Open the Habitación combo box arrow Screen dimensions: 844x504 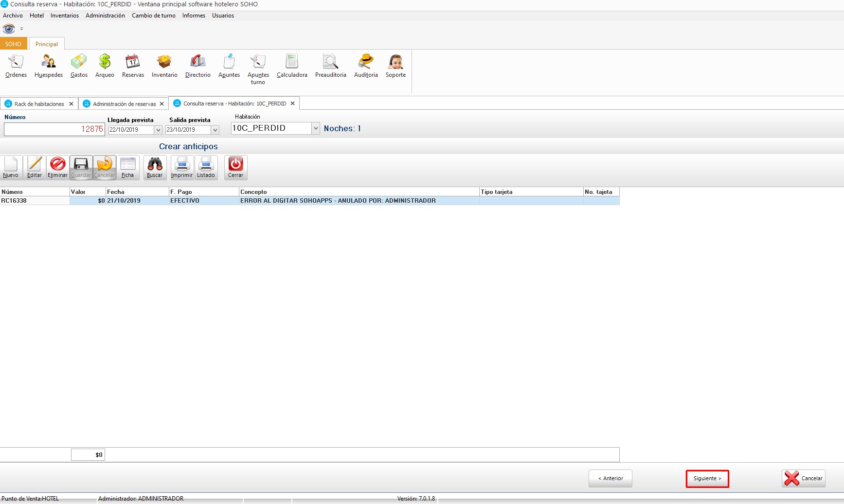pos(316,128)
